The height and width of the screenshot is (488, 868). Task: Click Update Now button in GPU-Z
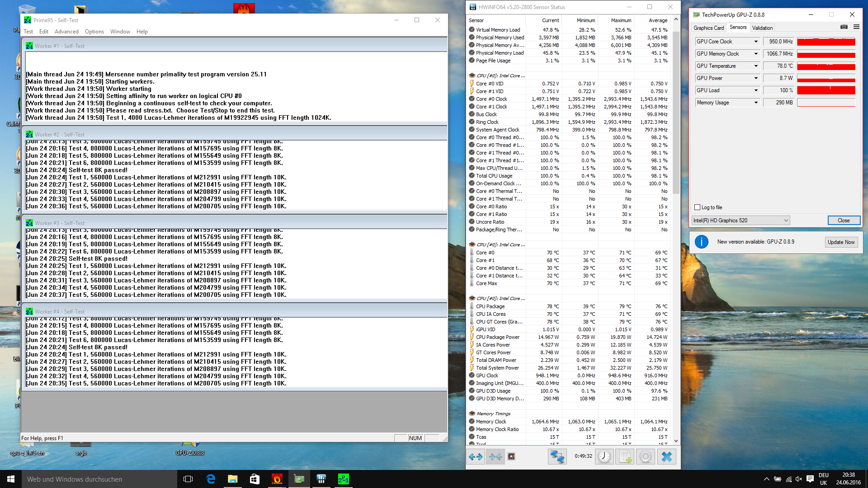coord(841,242)
